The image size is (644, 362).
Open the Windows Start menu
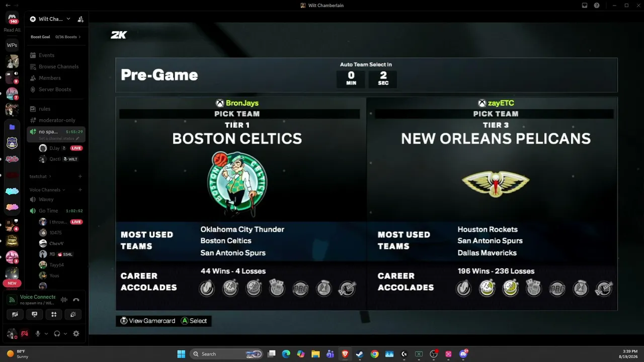coord(181,354)
